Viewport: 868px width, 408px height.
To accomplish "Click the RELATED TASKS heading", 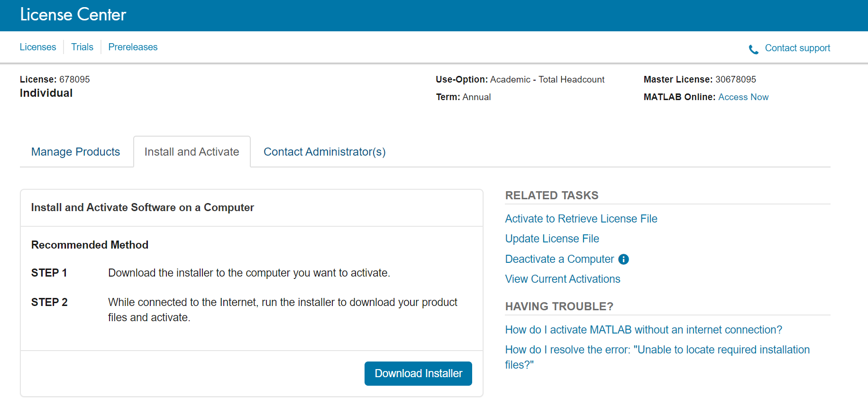I will click(x=552, y=195).
